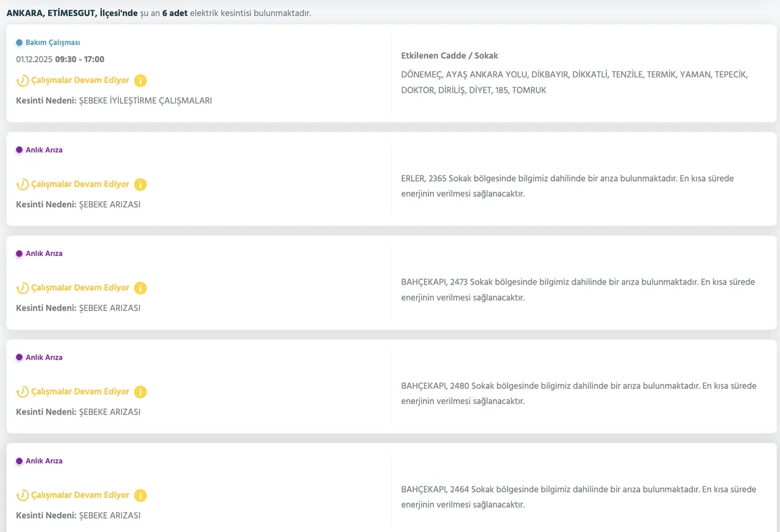780x532 pixels.
Task: Click Anlık Arıza label in BAHÇEKAPI 2464 card
Action: click(44, 461)
